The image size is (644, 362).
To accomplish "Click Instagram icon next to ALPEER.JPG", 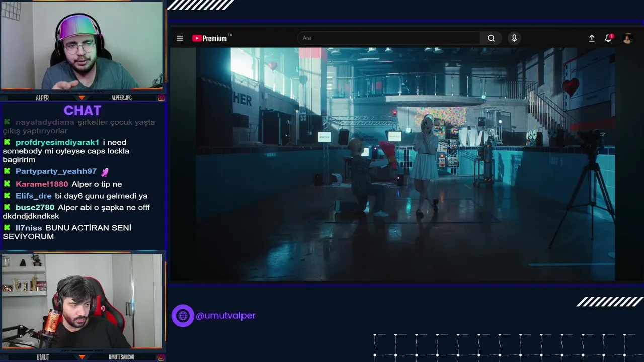I will point(161,98).
